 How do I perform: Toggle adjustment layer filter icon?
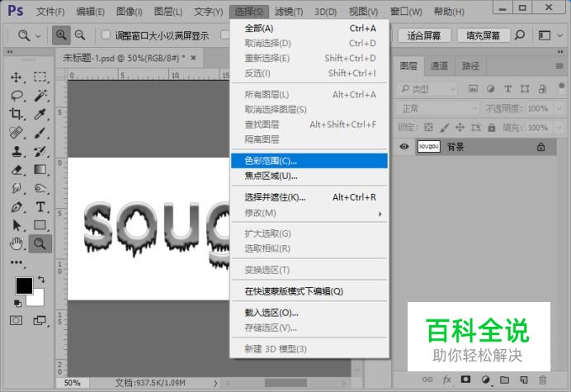pos(490,88)
